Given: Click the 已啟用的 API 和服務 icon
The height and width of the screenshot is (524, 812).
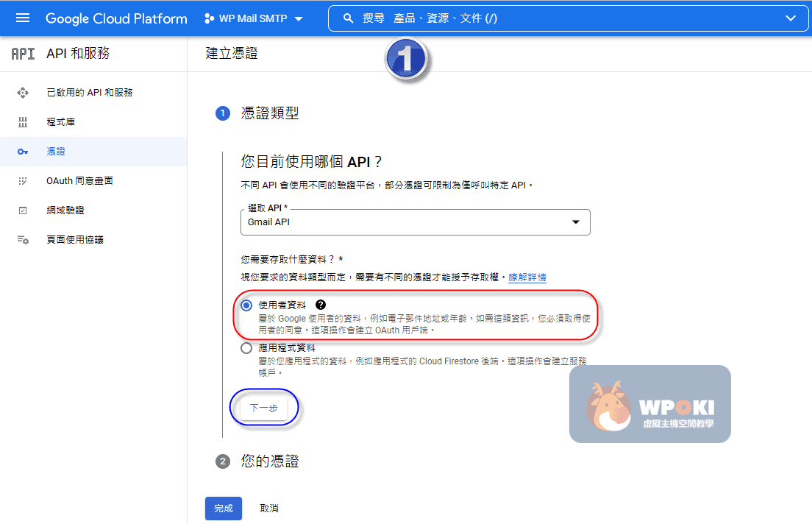Looking at the screenshot, I should coord(23,93).
